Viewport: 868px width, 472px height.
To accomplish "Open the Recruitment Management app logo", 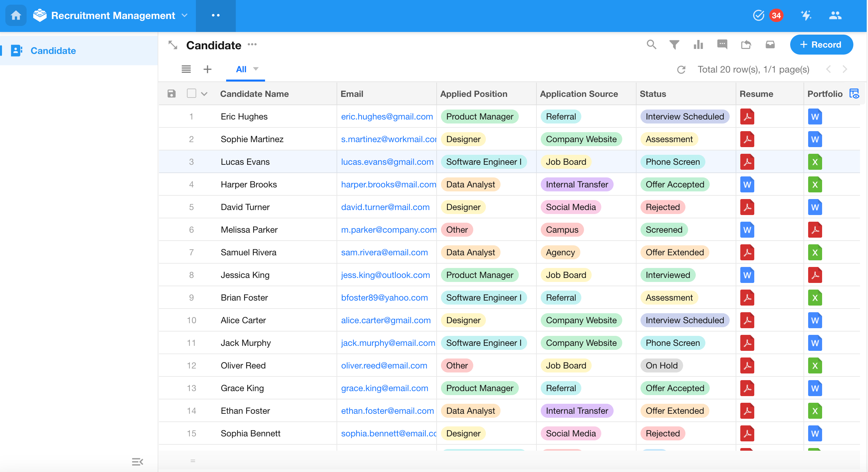I will 40,16.
